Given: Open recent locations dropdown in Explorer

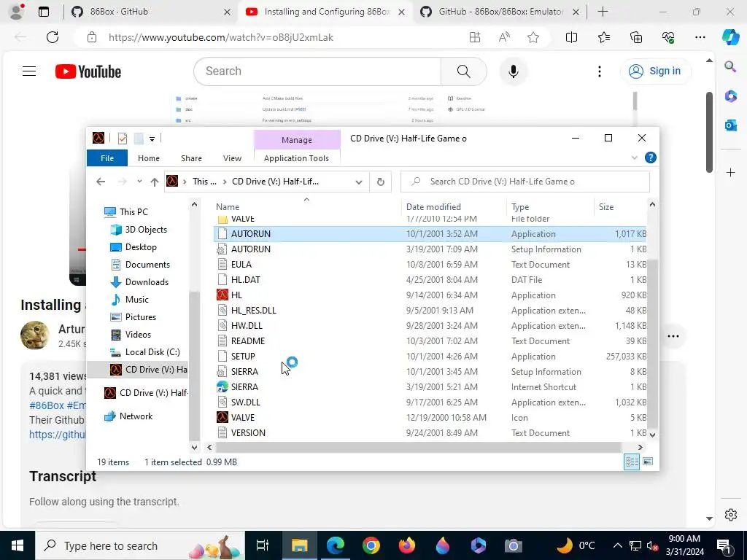Looking at the screenshot, I should point(139,182).
